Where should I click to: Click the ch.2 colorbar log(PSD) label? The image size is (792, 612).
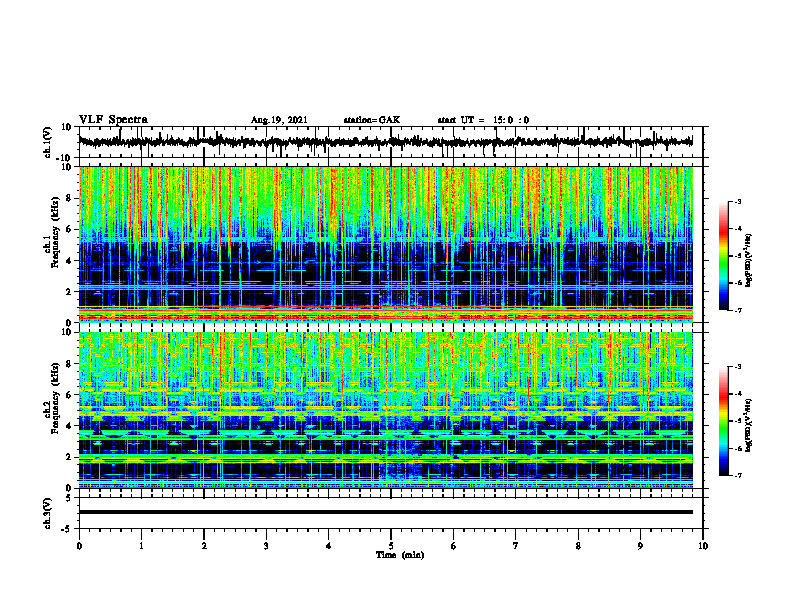[x=749, y=425]
